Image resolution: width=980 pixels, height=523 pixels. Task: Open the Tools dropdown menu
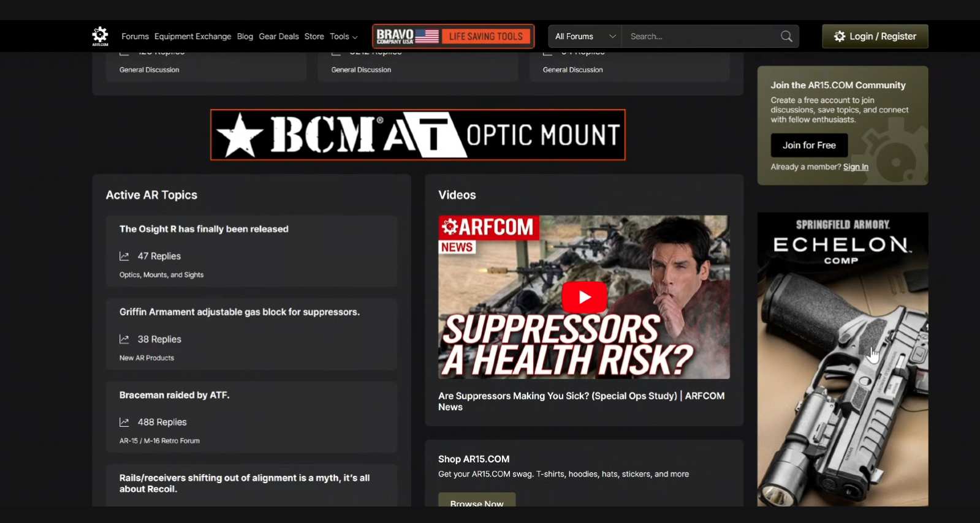[x=343, y=36]
